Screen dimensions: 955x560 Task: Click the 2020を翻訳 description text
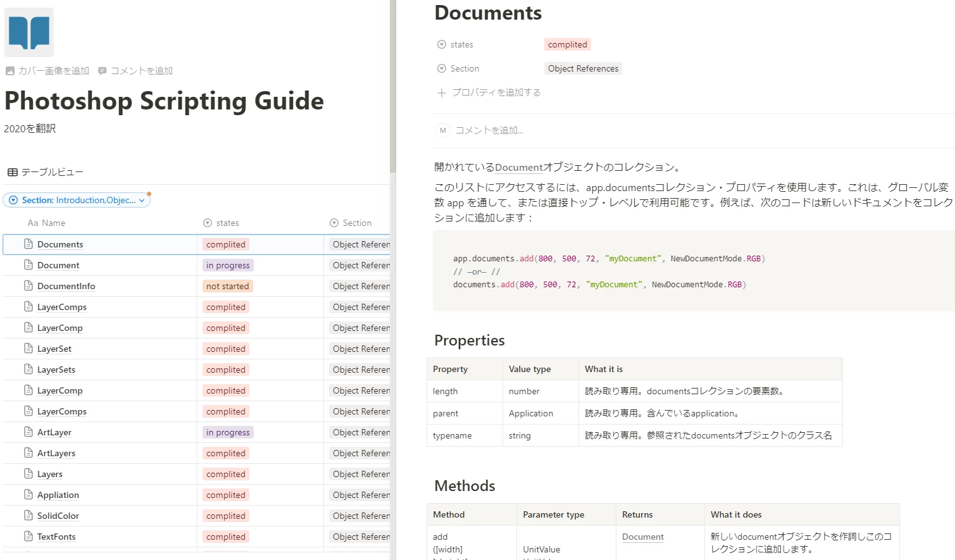click(30, 128)
